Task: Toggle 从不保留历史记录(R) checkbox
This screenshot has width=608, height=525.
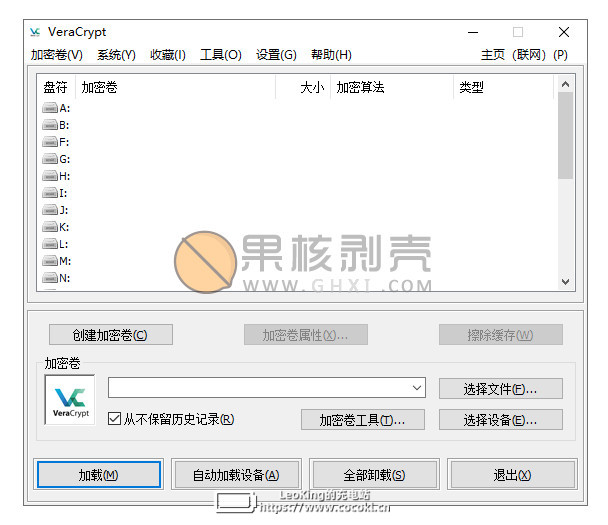Action: coord(114,419)
